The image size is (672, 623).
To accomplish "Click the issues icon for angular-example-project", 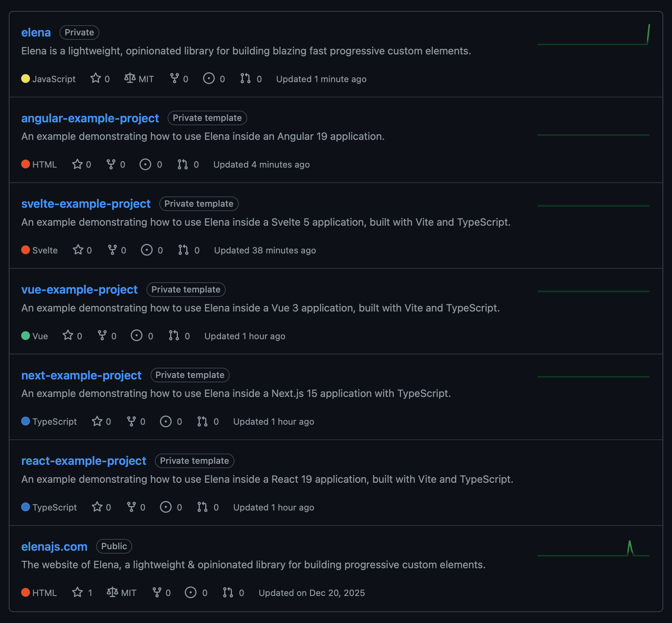I will point(145,164).
